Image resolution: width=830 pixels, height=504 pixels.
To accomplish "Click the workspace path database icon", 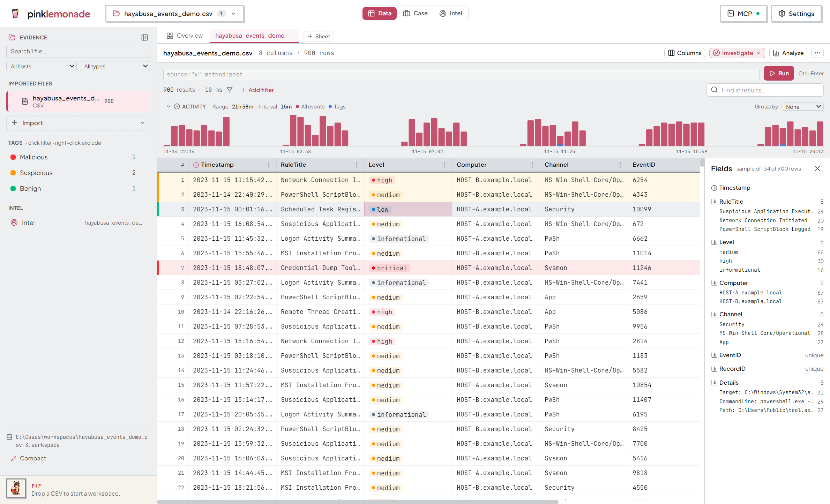I will tap(10, 437).
